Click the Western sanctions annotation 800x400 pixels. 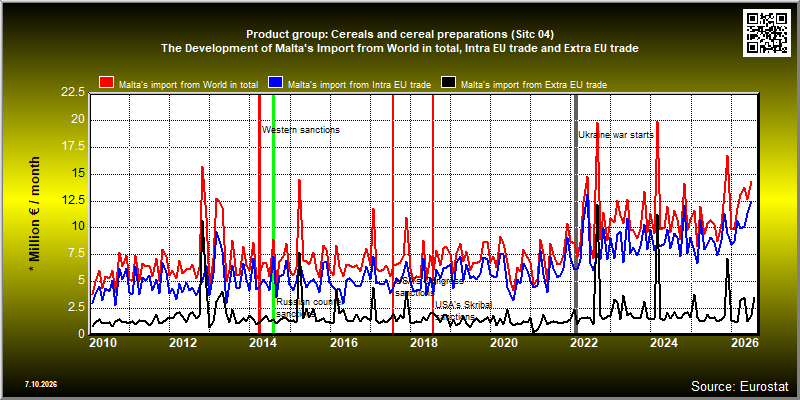coord(301,130)
